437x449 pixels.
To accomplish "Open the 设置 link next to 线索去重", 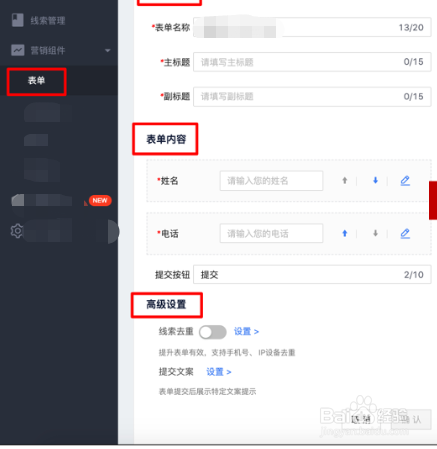I will pyautogui.click(x=246, y=332).
